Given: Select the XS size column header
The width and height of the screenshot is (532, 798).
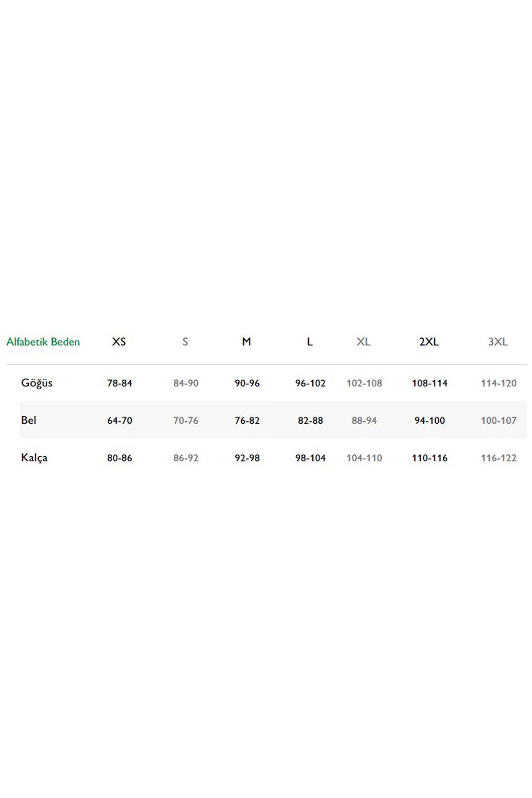Looking at the screenshot, I should point(119,342).
